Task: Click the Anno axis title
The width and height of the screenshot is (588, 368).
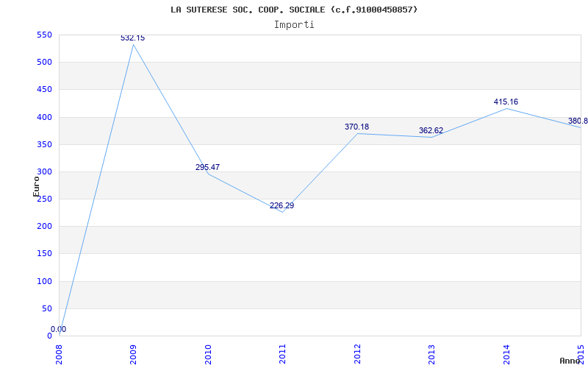Action: click(x=570, y=361)
